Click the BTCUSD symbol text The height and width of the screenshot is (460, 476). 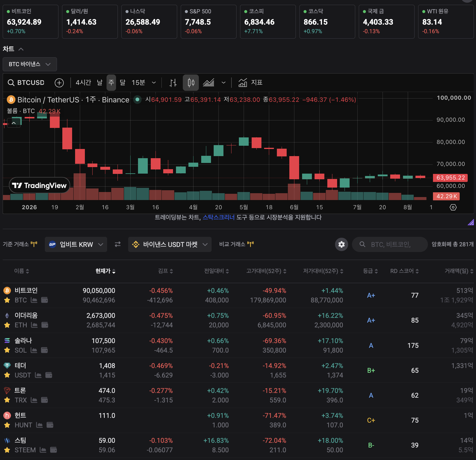31,83
